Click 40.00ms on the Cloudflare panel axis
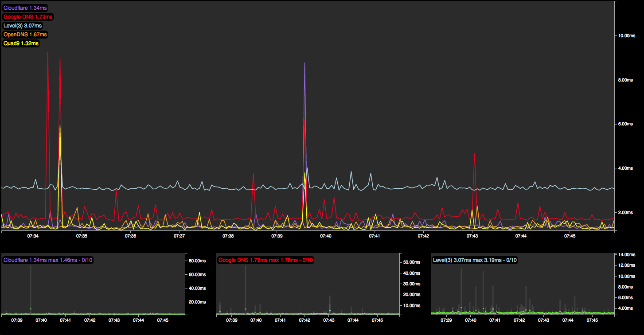The image size is (644, 335). tap(198, 288)
